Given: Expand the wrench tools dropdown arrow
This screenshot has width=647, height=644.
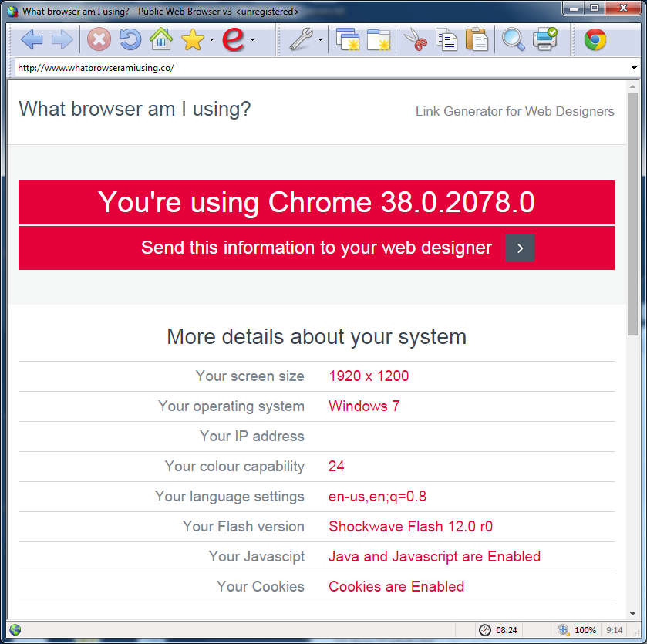Looking at the screenshot, I should [x=320, y=40].
